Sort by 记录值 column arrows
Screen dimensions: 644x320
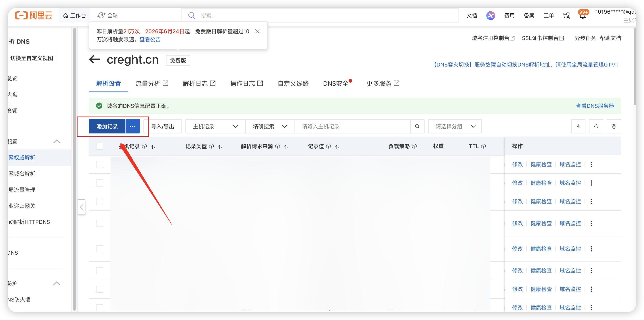pos(337,146)
